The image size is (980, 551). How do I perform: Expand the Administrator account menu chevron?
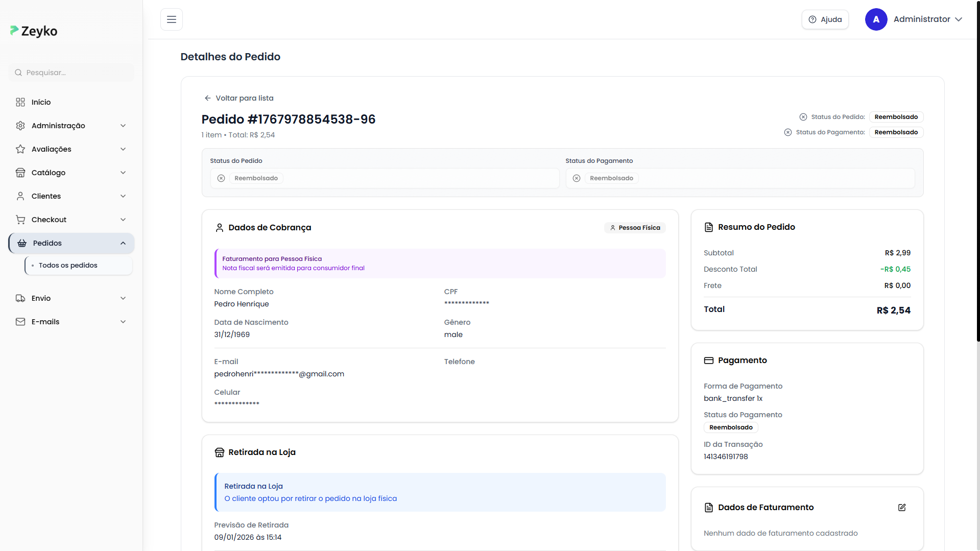click(959, 19)
